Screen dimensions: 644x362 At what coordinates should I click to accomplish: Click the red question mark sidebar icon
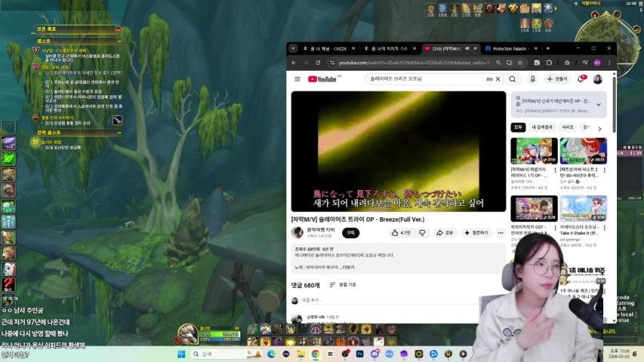[x=8, y=284]
